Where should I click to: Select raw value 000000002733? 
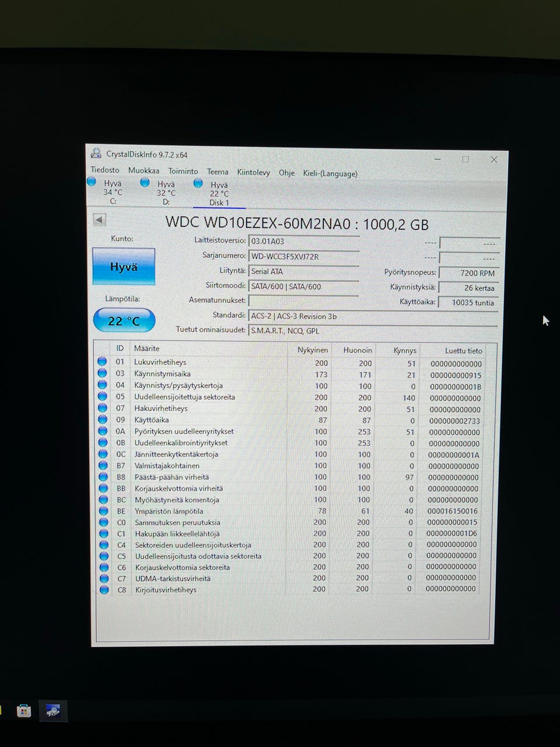pyautogui.click(x=454, y=421)
